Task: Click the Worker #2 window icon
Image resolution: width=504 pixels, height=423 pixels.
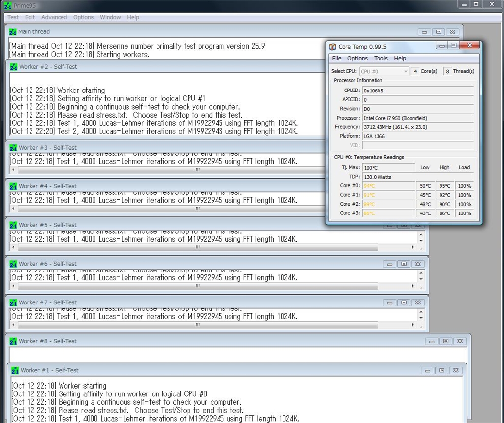Action: 13,67
